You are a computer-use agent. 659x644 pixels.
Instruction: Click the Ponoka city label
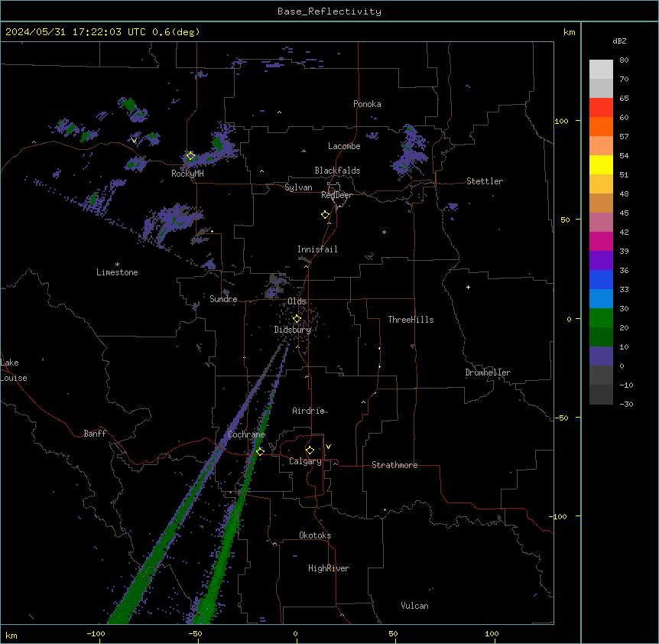point(367,104)
